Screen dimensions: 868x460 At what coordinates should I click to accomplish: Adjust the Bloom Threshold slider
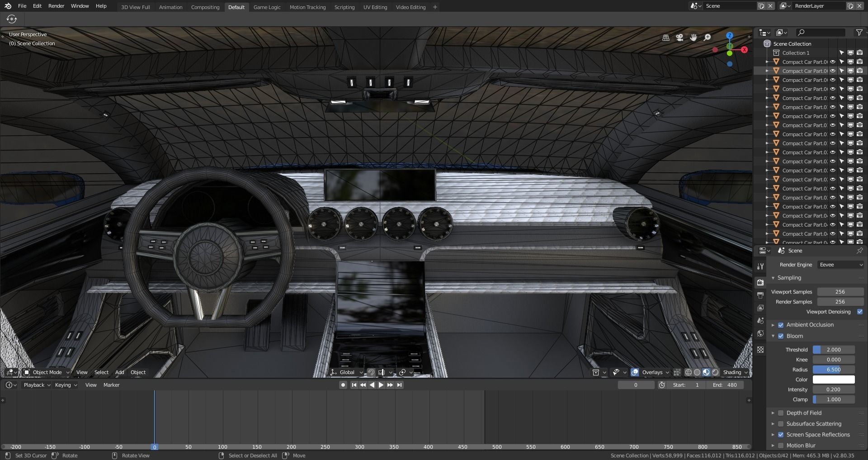pos(834,350)
